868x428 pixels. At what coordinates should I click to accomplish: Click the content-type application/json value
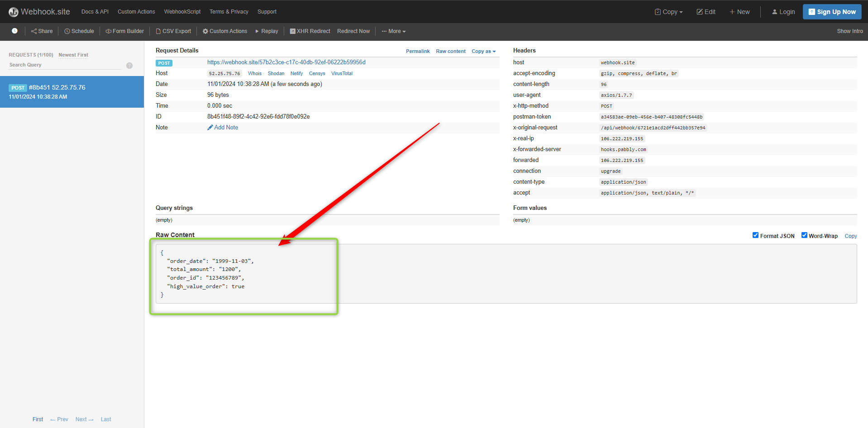(624, 182)
